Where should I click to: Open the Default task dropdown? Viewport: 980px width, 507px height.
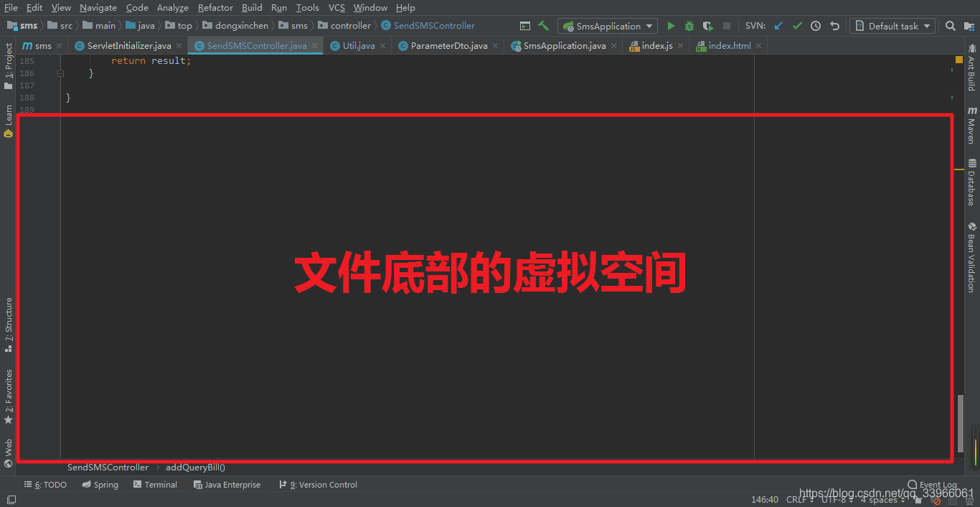coord(892,26)
